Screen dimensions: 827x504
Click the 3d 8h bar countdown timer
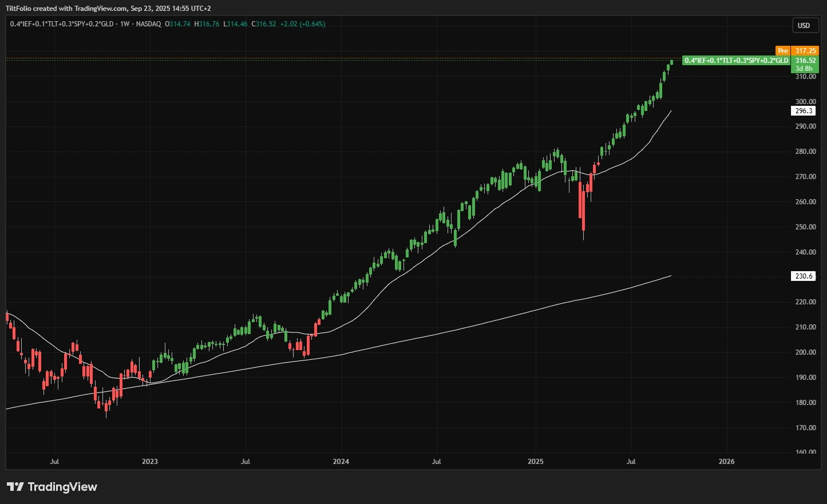coord(804,68)
